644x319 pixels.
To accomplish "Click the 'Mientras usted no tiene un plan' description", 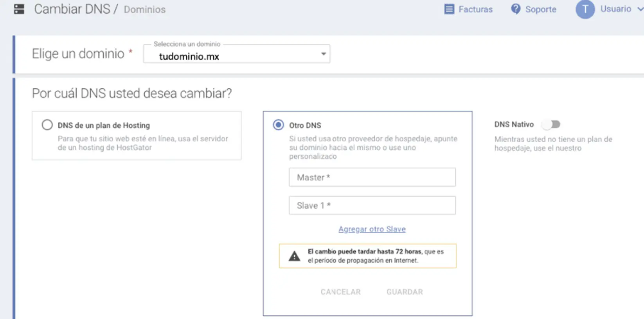I will point(553,143).
